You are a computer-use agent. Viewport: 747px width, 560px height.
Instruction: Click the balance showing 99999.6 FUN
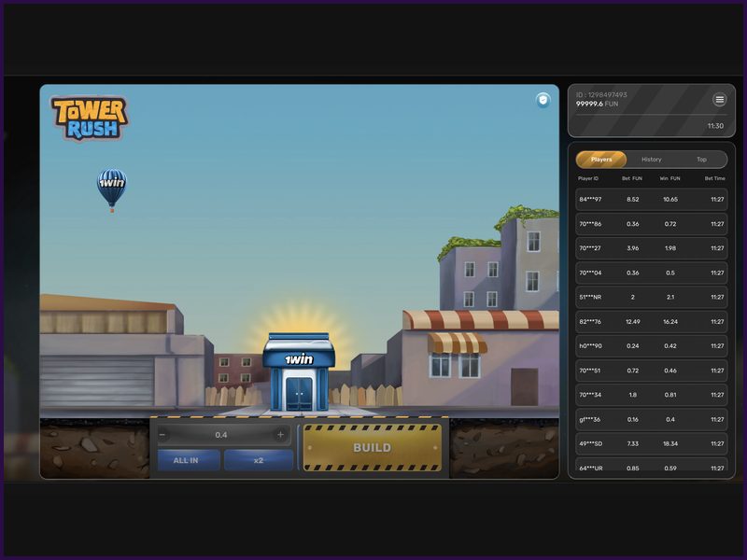[596, 103]
